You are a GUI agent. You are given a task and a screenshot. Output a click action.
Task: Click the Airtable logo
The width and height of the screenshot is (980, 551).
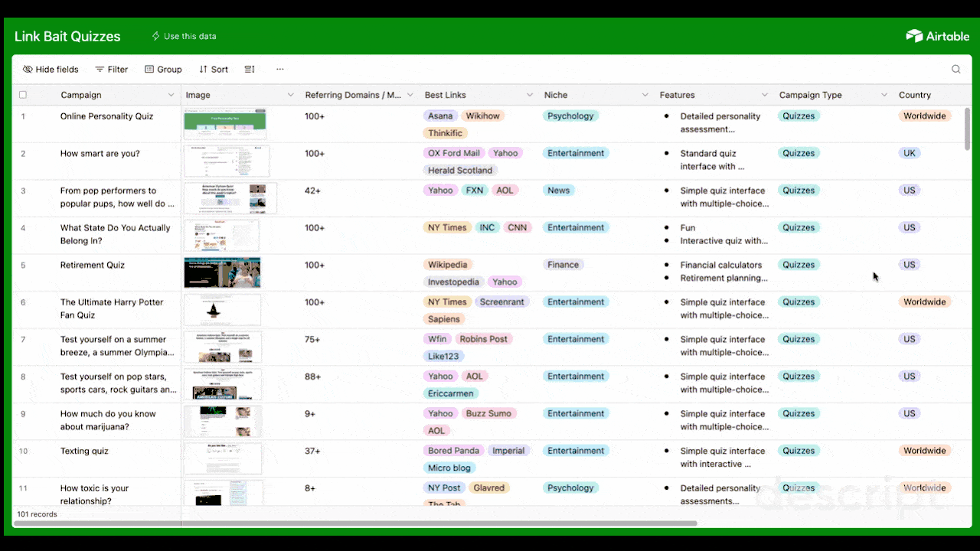[938, 36]
